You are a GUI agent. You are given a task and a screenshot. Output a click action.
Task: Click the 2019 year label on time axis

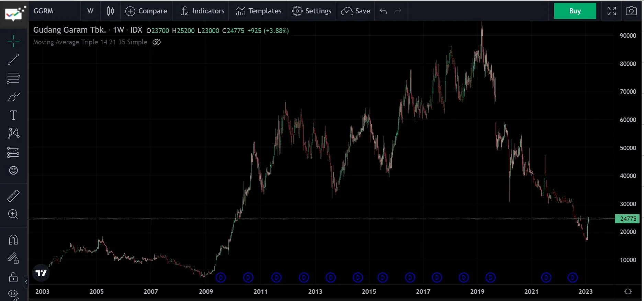(x=477, y=292)
